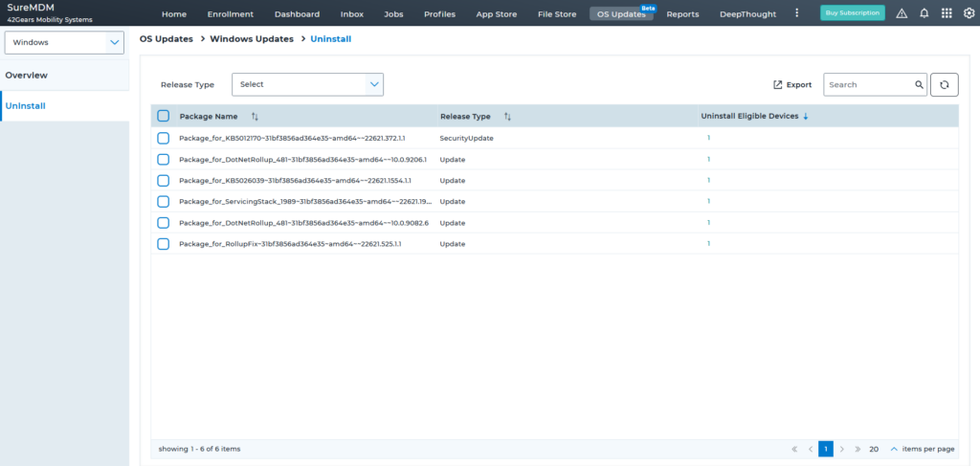Switch to the Enrollment tab
This screenshot has width=980, height=466.
click(230, 14)
